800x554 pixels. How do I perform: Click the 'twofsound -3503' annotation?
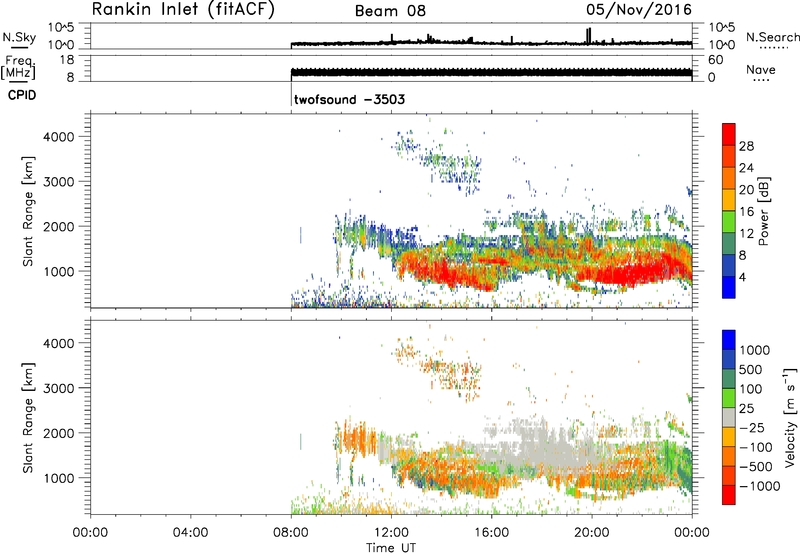pyautogui.click(x=349, y=99)
